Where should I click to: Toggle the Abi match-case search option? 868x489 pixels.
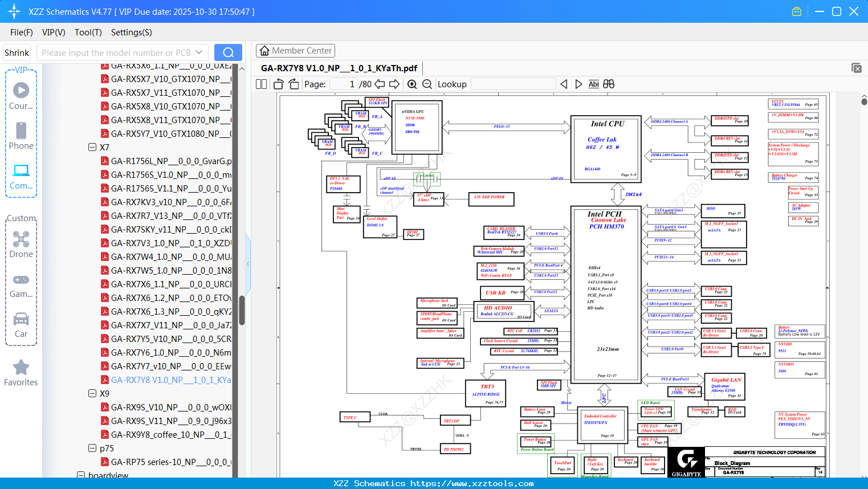pyautogui.click(x=593, y=84)
